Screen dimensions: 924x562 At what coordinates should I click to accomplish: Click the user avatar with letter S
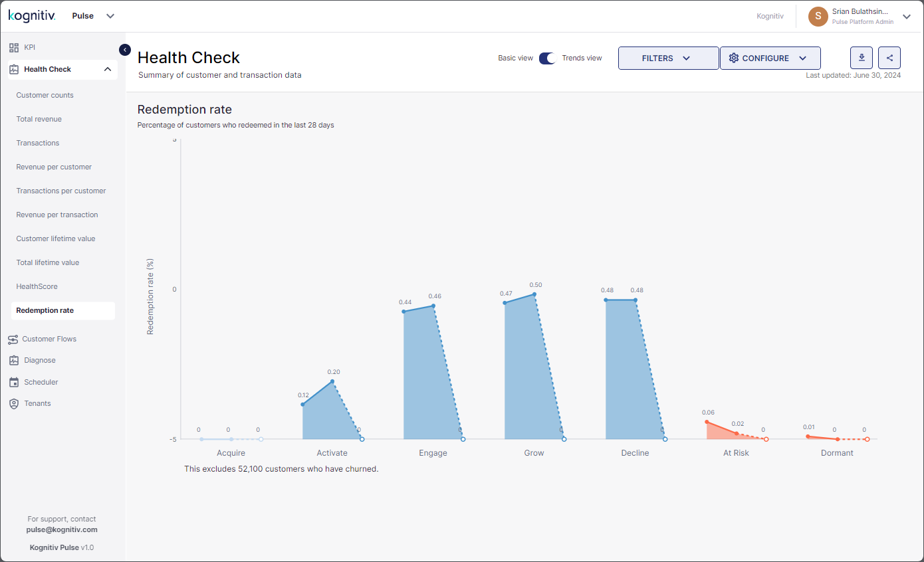pos(818,16)
